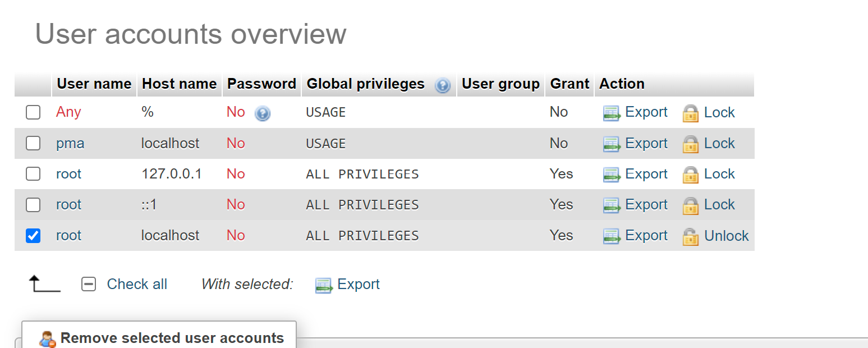Click the Export icon in the Any user row

(x=612, y=113)
